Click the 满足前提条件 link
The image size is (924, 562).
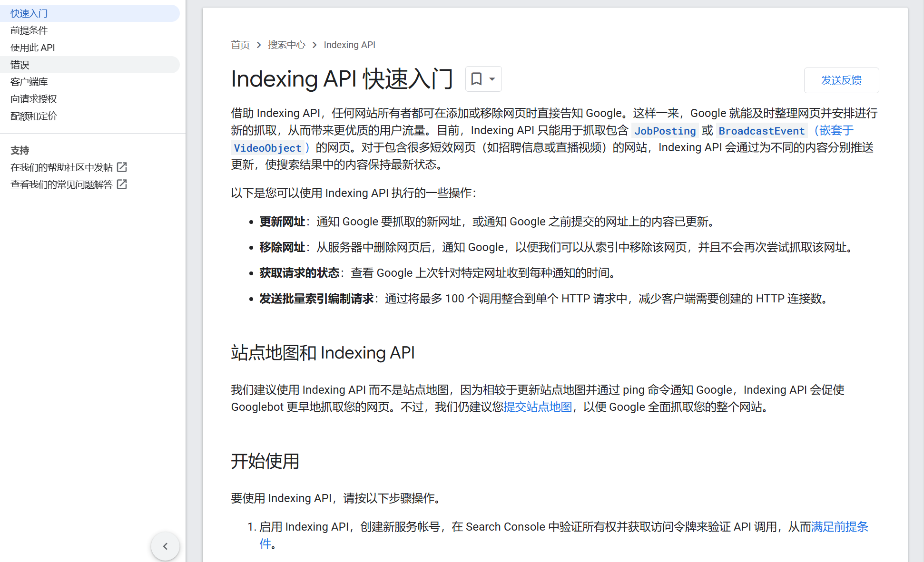[x=840, y=527]
